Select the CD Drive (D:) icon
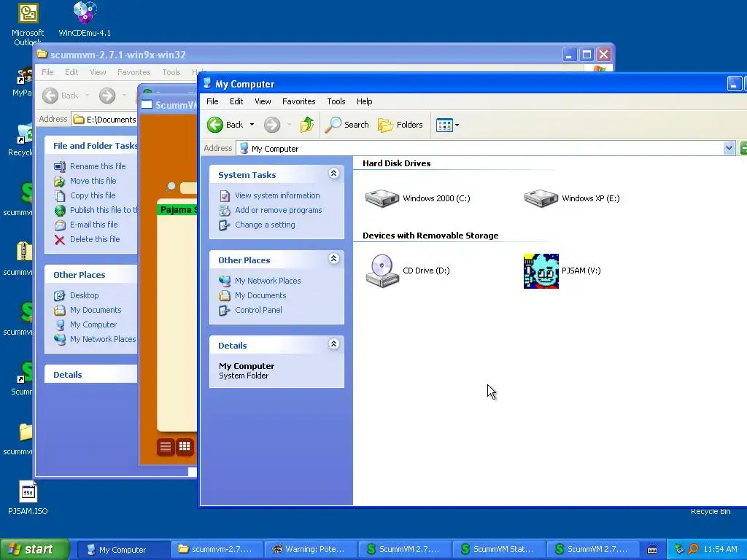The width and height of the screenshot is (747, 560). [382, 271]
